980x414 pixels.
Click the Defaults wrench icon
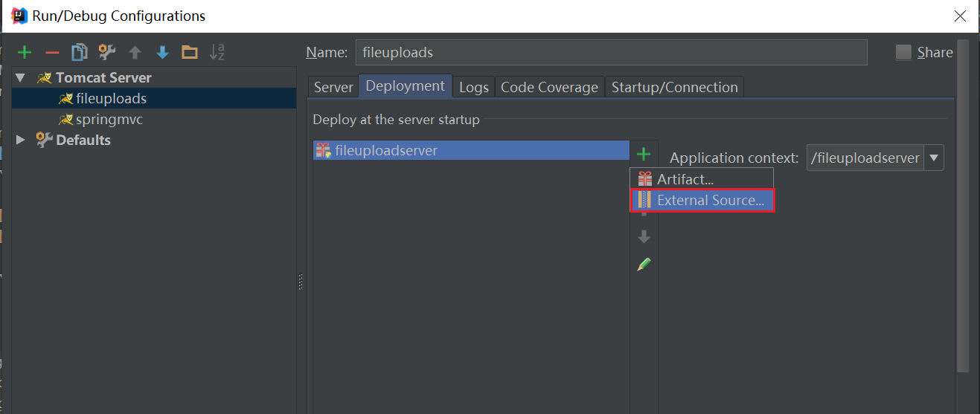point(44,140)
